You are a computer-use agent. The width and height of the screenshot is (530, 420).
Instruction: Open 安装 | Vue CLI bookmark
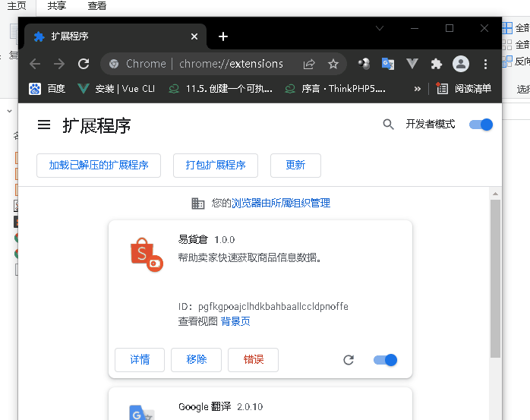[116, 89]
